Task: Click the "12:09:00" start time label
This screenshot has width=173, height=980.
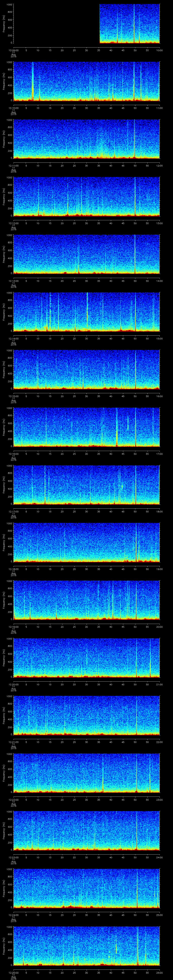Action: 13,50
